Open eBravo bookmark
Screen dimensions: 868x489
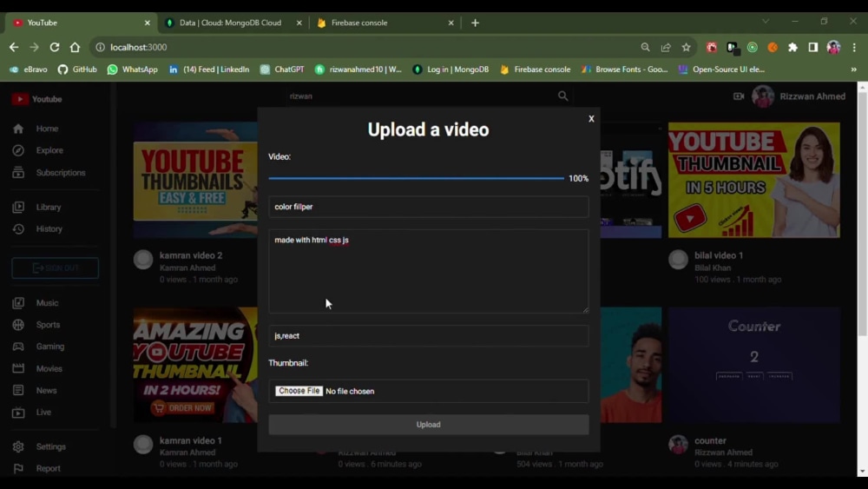point(29,69)
